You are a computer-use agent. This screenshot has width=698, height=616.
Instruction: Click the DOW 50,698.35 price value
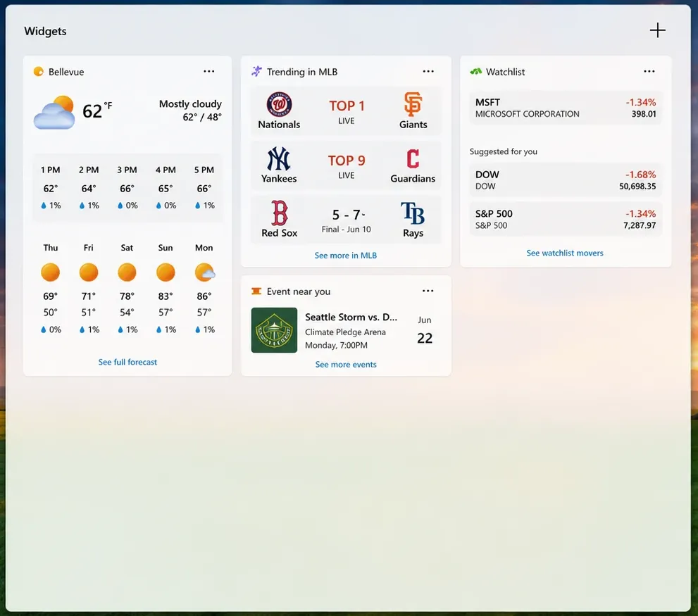[637, 186]
